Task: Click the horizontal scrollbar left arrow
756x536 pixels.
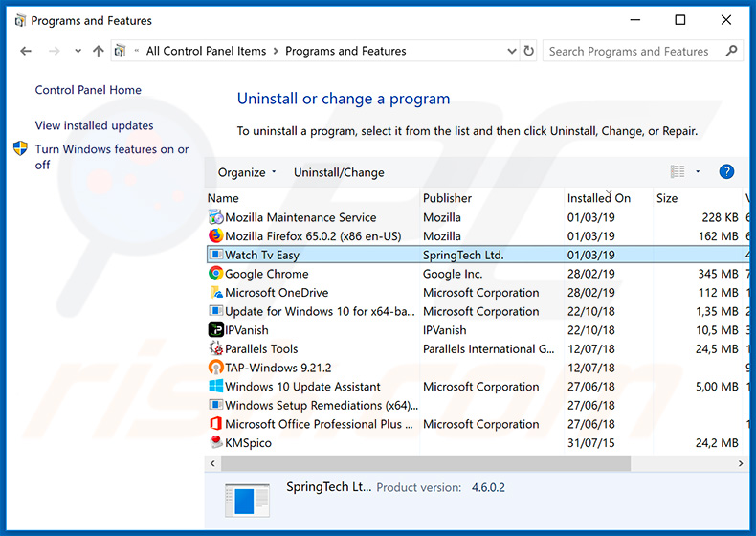Action: [x=212, y=463]
